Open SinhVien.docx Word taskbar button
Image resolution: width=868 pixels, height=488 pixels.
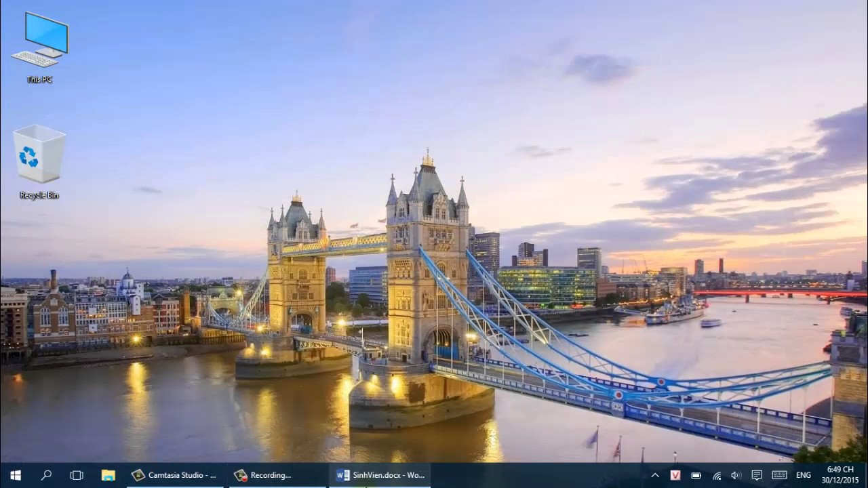pos(380,475)
